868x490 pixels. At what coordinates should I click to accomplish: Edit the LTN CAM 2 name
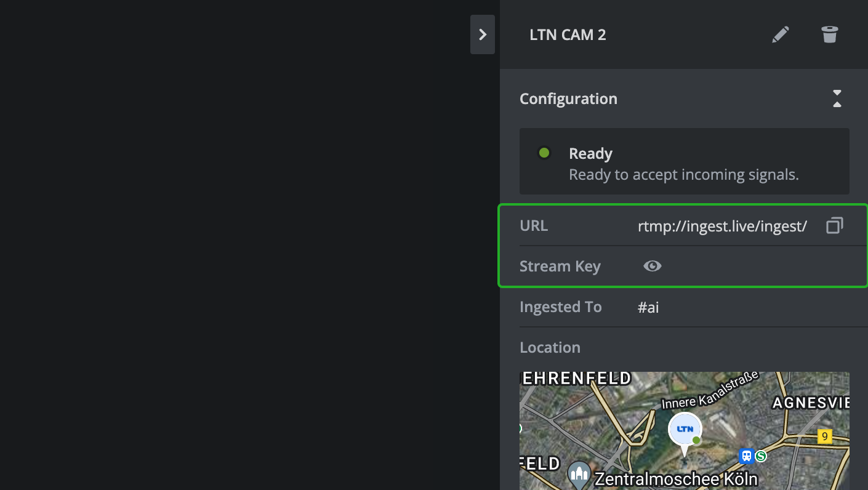pyautogui.click(x=780, y=35)
